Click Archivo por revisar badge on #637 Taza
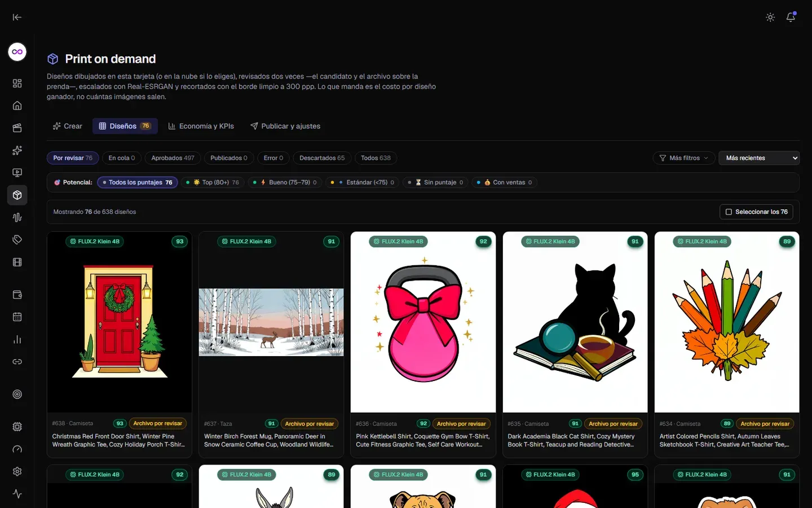This screenshot has width=812, height=508. pos(310,424)
